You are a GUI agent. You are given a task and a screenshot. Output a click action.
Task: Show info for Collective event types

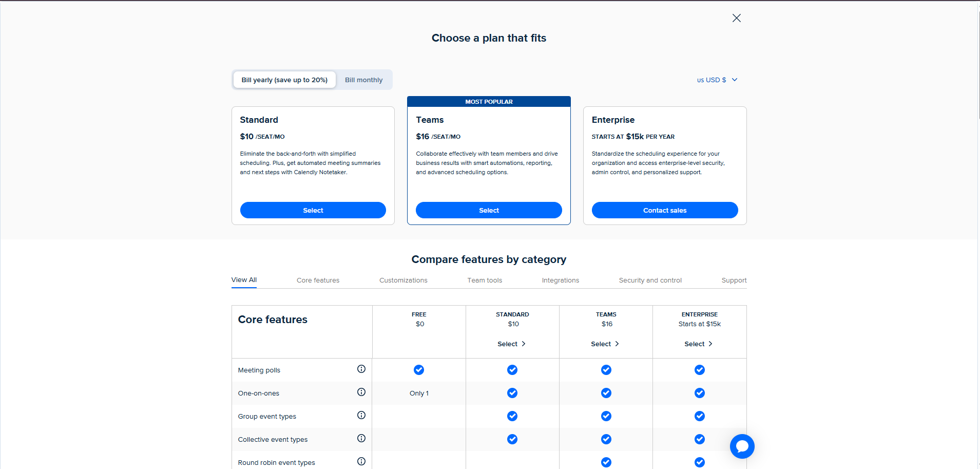pyautogui.click(x=361, y=438)
